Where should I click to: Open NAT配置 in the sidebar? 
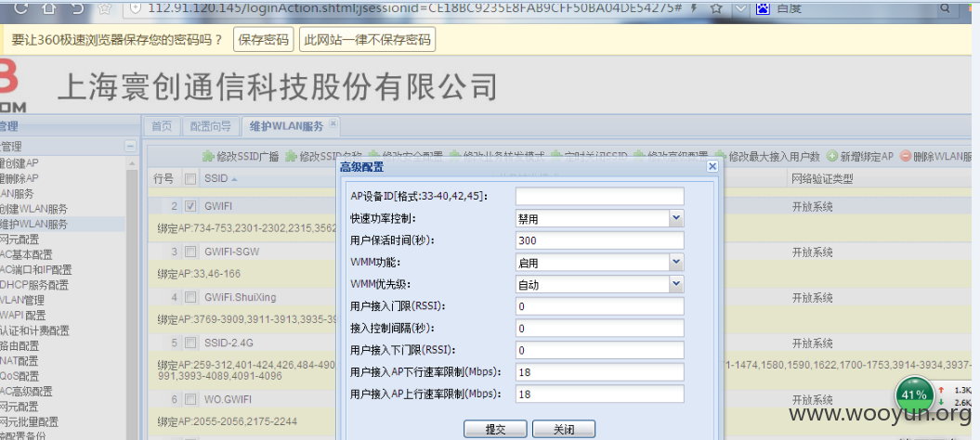(19, 361)
